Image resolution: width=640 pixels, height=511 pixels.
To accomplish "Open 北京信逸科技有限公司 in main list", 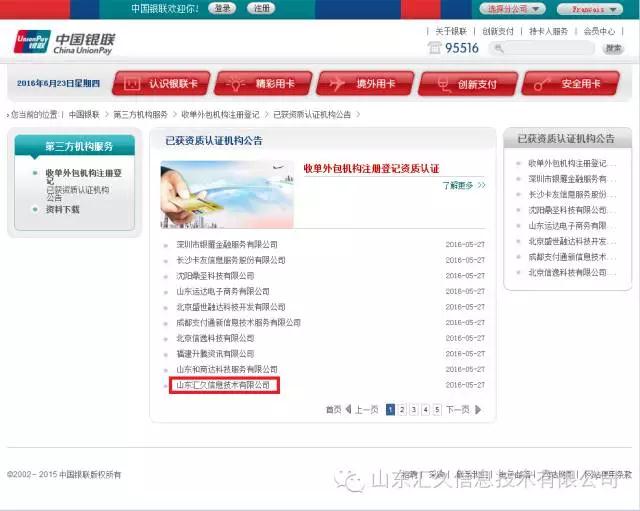I will coord(215,338).
